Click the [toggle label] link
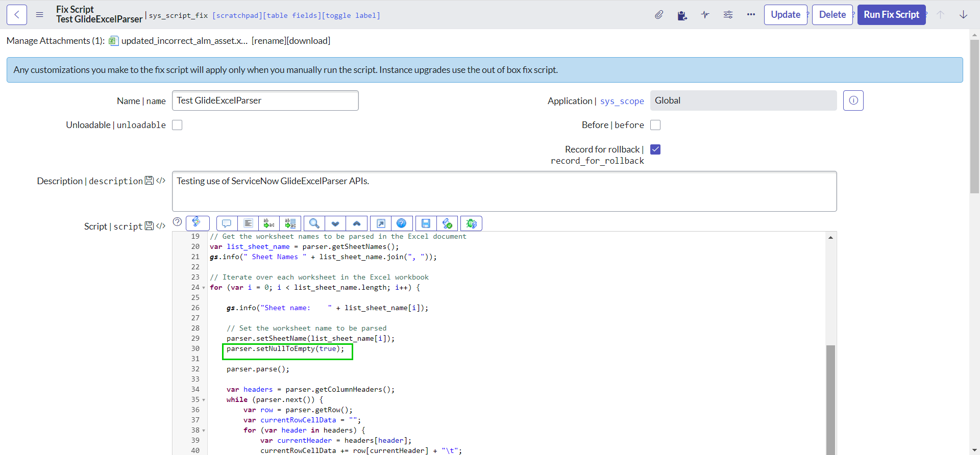This screenshot has width=980, height=455. coord(351,16)
